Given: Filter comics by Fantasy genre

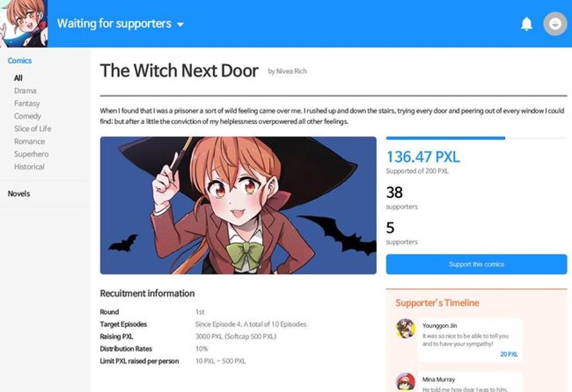Looking at the screenshot, I should 27,103.
